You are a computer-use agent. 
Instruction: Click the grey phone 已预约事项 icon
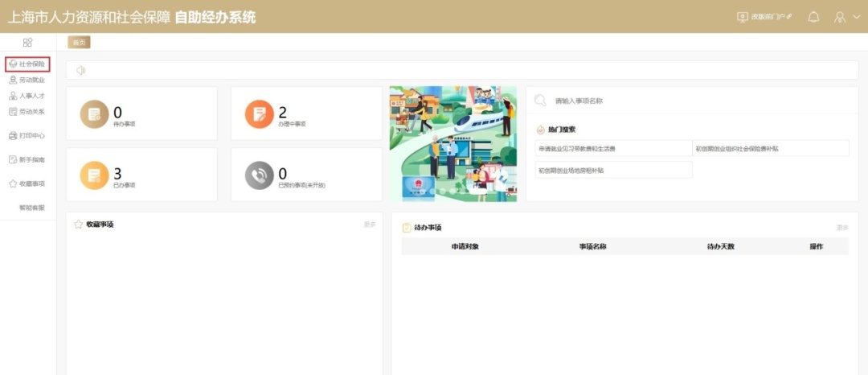pos(259,175)
